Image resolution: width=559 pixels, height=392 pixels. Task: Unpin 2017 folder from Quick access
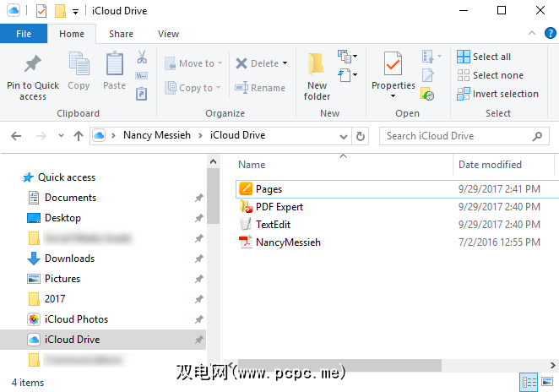[199, 299]
